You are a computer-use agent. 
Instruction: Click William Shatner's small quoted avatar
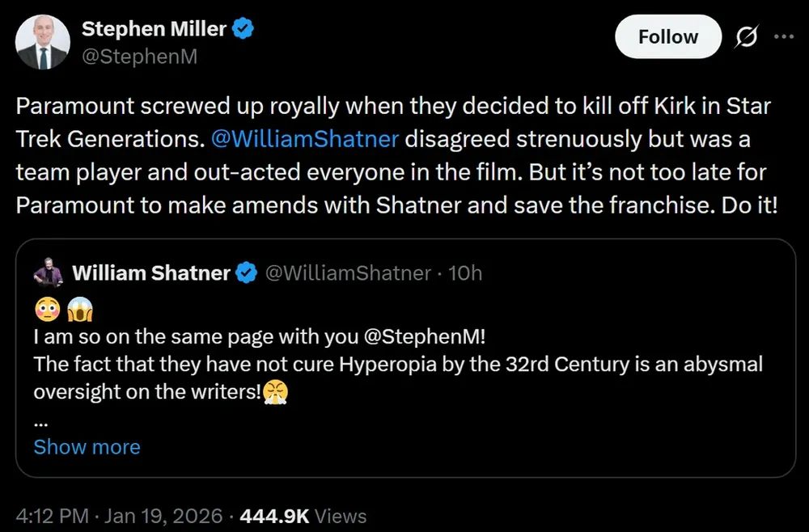coord(49,274)
